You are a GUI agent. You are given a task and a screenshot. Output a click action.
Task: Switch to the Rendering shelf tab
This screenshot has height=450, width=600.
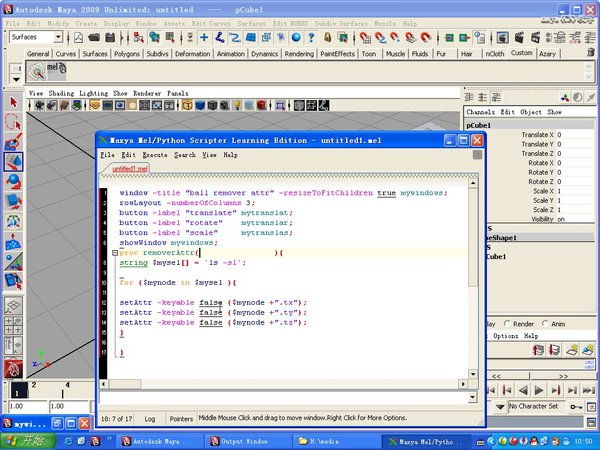pos(299,54)
